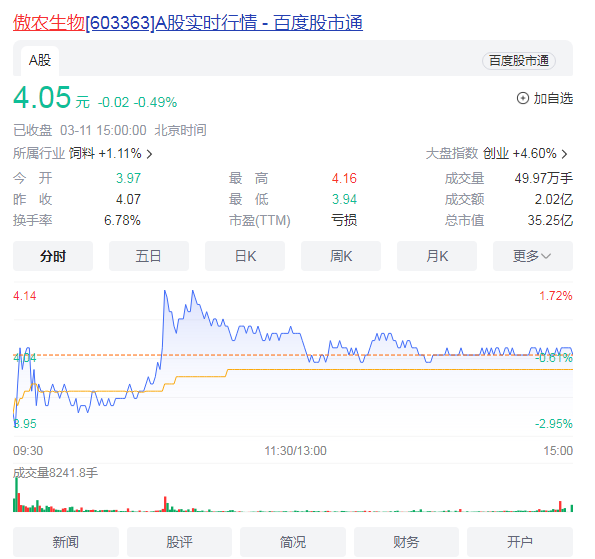Open the 饲料 industry link
Screen dimensions: 595x559
coord(82,154)
